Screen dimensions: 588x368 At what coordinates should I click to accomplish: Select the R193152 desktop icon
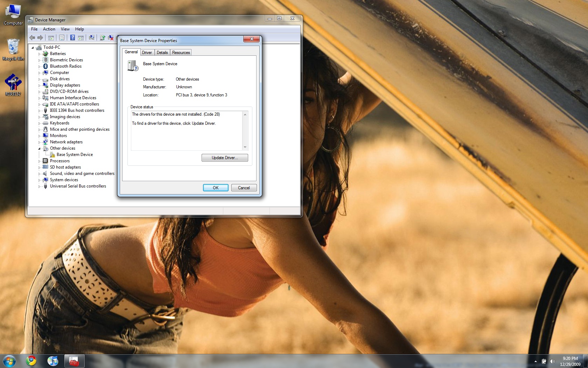coord(13,85)
